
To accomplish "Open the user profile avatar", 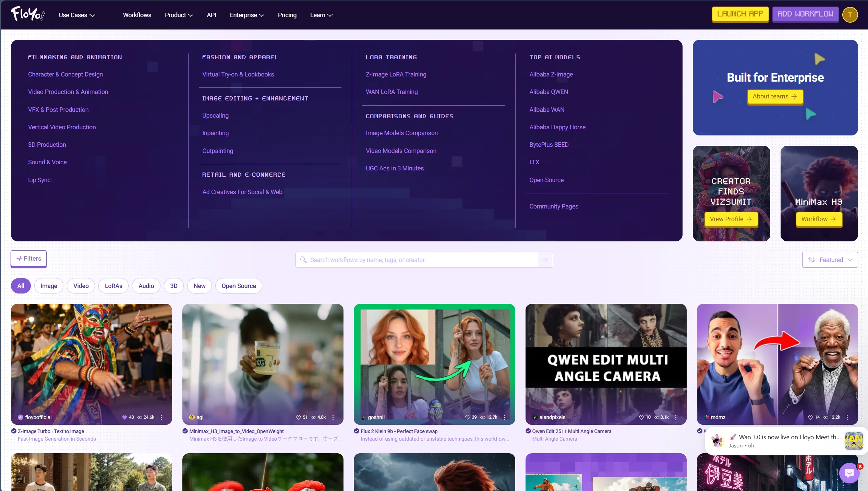I will 850,15.
